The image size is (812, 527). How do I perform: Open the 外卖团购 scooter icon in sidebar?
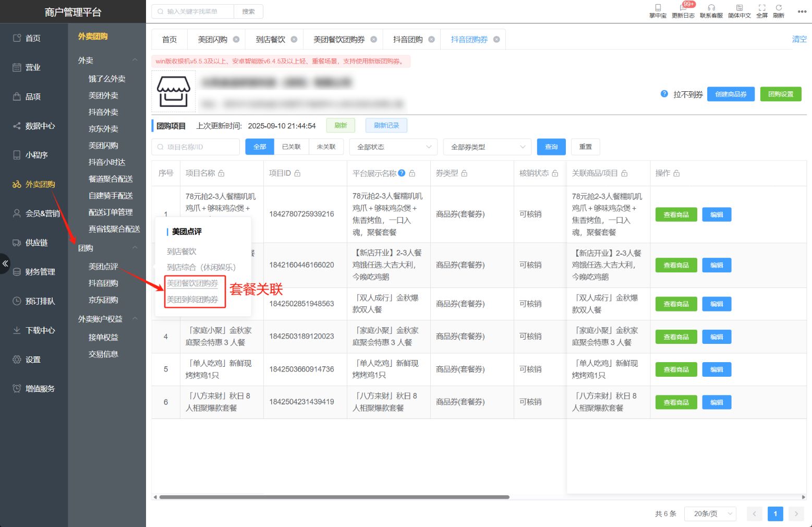tap(17, 184)
